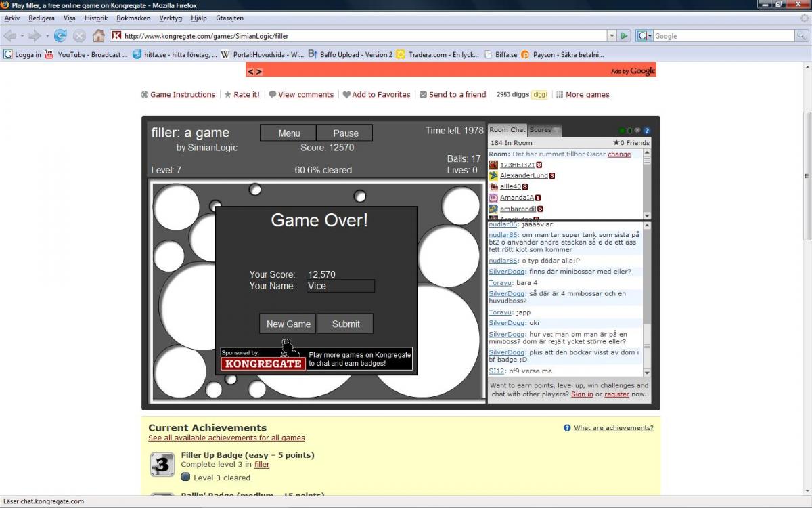Click the browser Forward arrow
The height and width of the screenshot is (508, 812).
coord(34,36)
